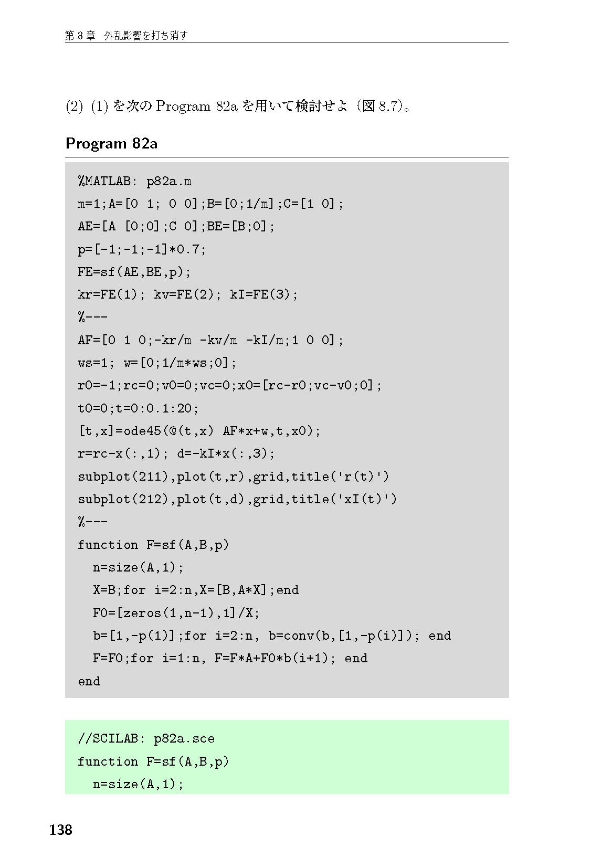Viewport: 612px width, 868px height.
Task: Click the line defining m=1 and matrix A
Action: pos(210,204)
